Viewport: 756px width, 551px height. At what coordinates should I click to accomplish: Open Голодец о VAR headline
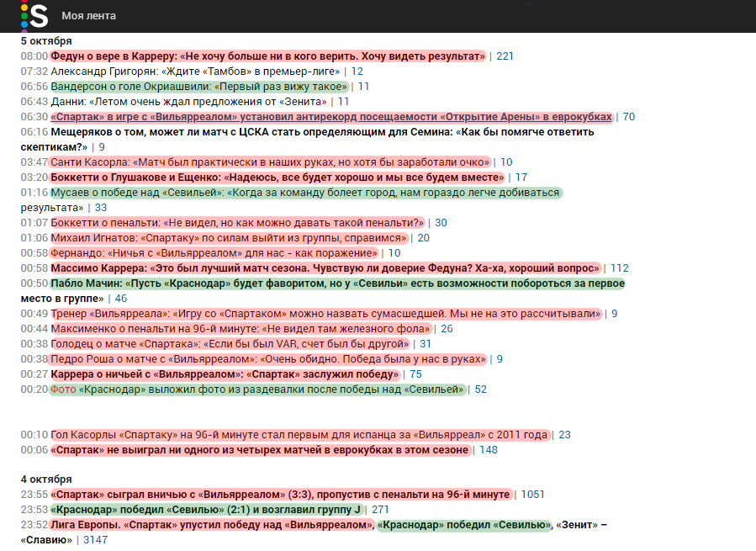[x=230, y=344]
